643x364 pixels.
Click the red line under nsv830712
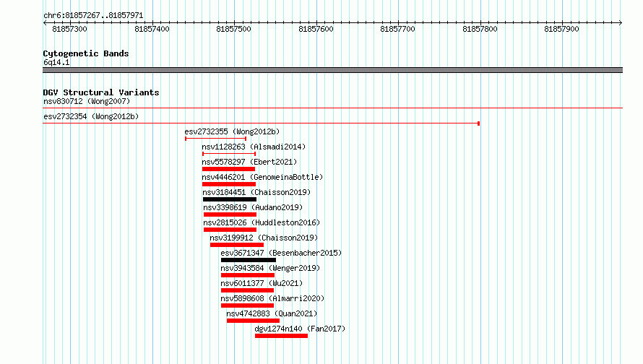coord(332,108)
